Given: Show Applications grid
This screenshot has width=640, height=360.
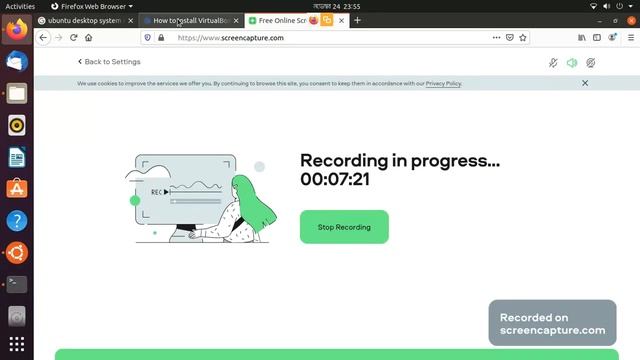Looking at the screenshot, I should pyautogui.click(x=17, y=344).
